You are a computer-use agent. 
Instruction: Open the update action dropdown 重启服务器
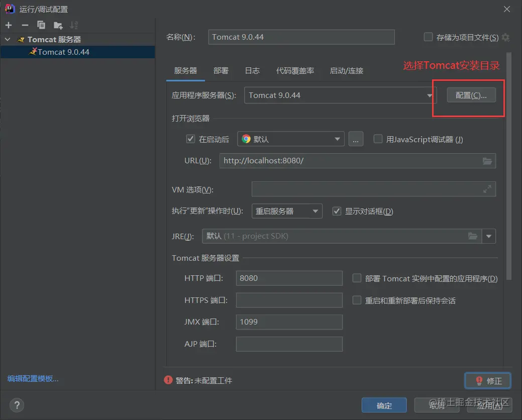[x=287, y=212]
